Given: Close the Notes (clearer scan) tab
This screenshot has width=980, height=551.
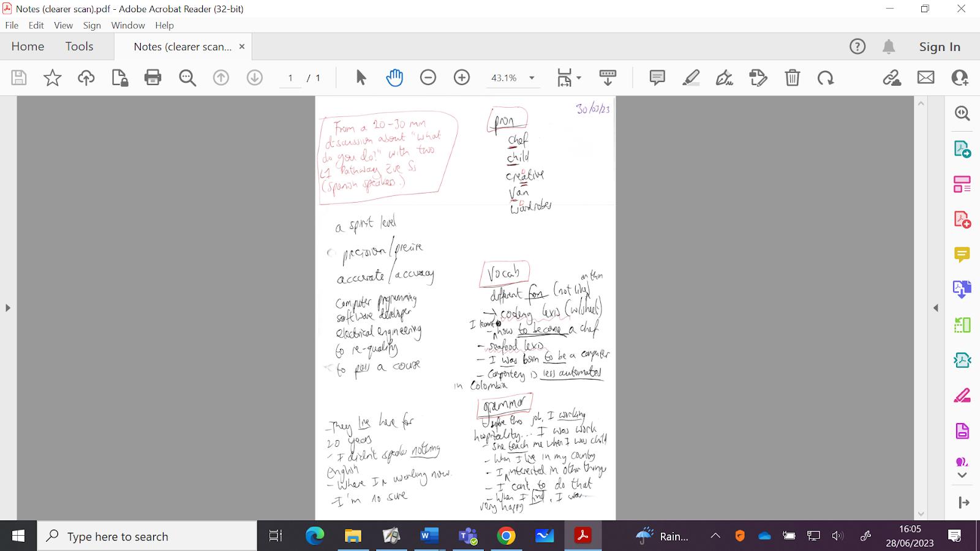Looking at the screenshot, I should tap(242, 47).
